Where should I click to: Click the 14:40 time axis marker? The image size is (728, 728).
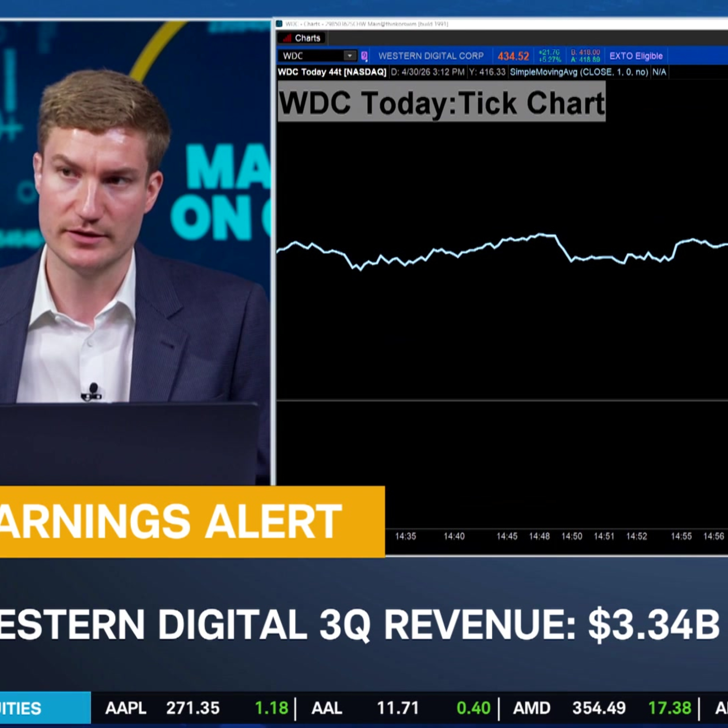tap(454, 536)
